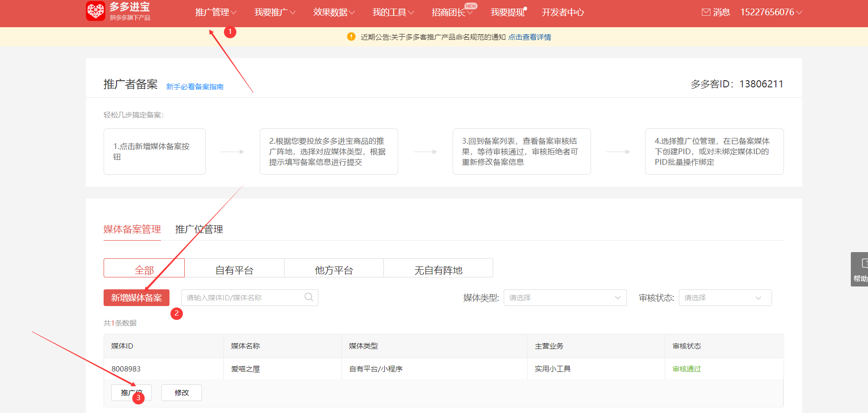Viewport: 868px width, 413px height.
Task: Expand the 我的工具 menu
Action: coord(393,12)
